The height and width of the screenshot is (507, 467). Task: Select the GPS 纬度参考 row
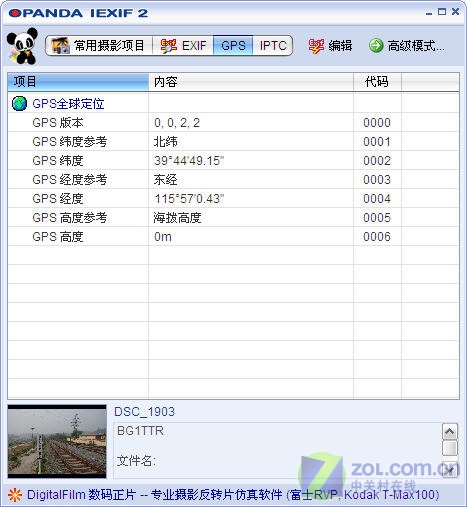(233, 142)
